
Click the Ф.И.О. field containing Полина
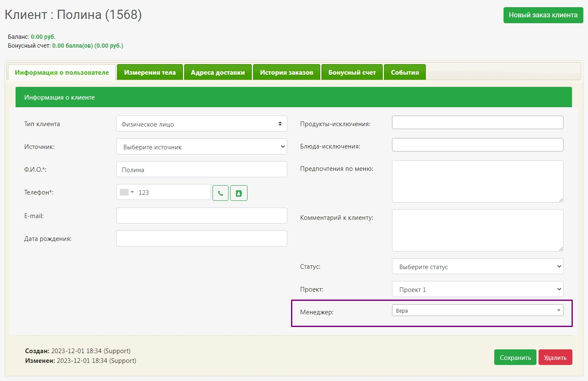pyautogui.click(x=201, y=170)
